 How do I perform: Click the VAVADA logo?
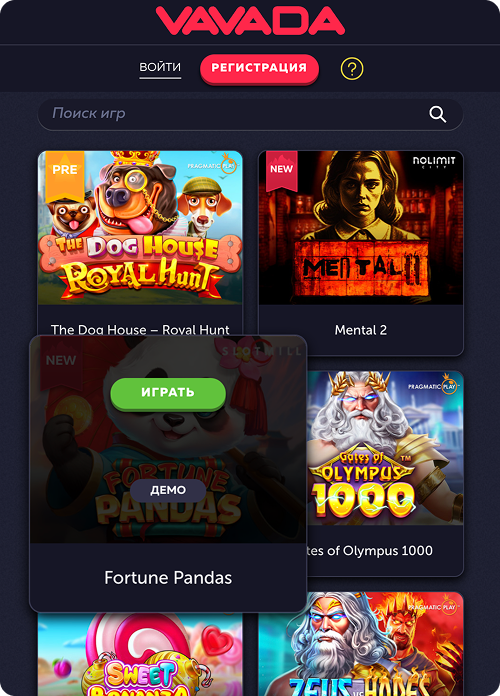(x=250, y=20)
